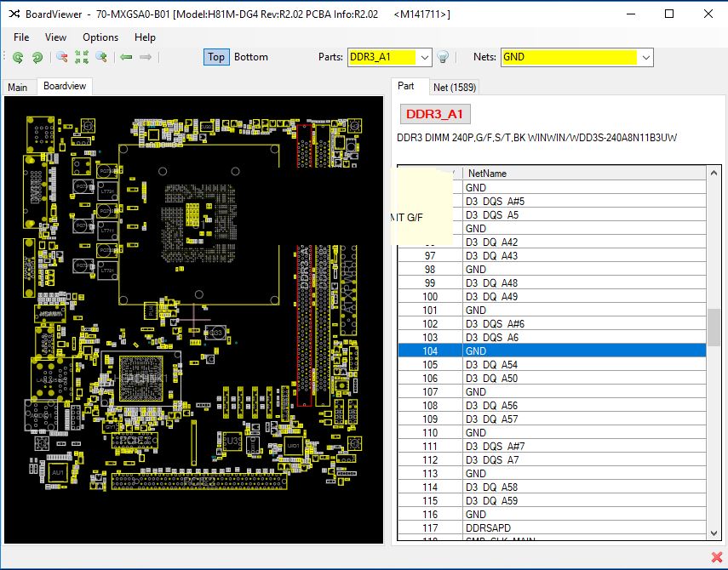The image size is (728, 570).
Task: Select the zoom-out magnifier tool
Action: 62,57
